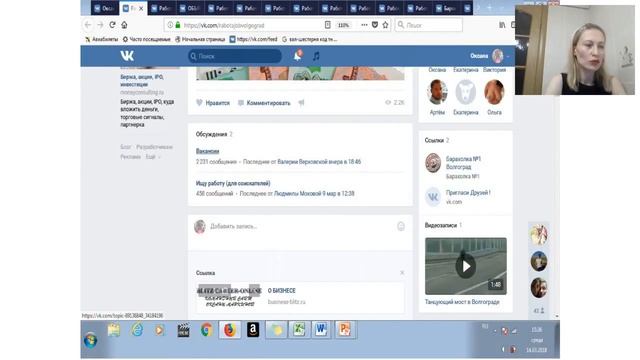Open the Блог footer link
Screen dimensions: 640x360
point(126,147)
